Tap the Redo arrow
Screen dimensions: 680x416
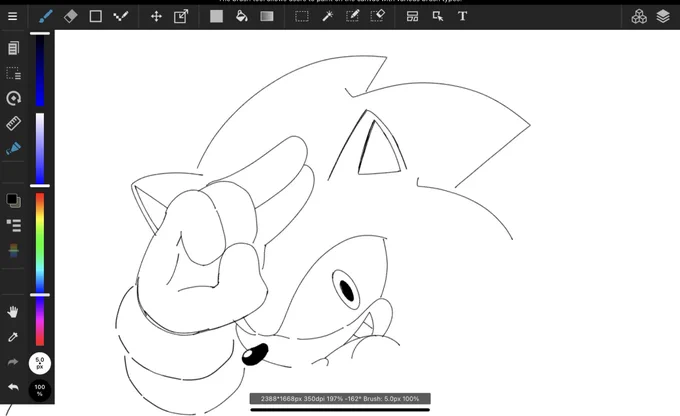pos(13,362)
